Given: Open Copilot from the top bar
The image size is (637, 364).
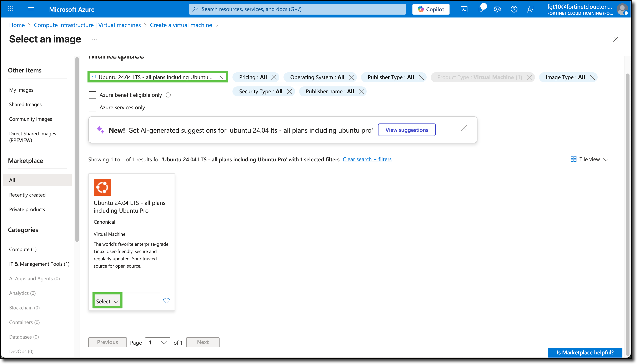Looking at the screenshot, I should pyautogui.click(x=431, y=9).
